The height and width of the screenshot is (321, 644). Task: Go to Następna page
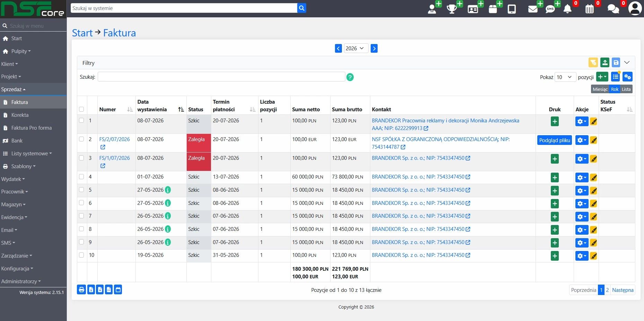[623, 290]
